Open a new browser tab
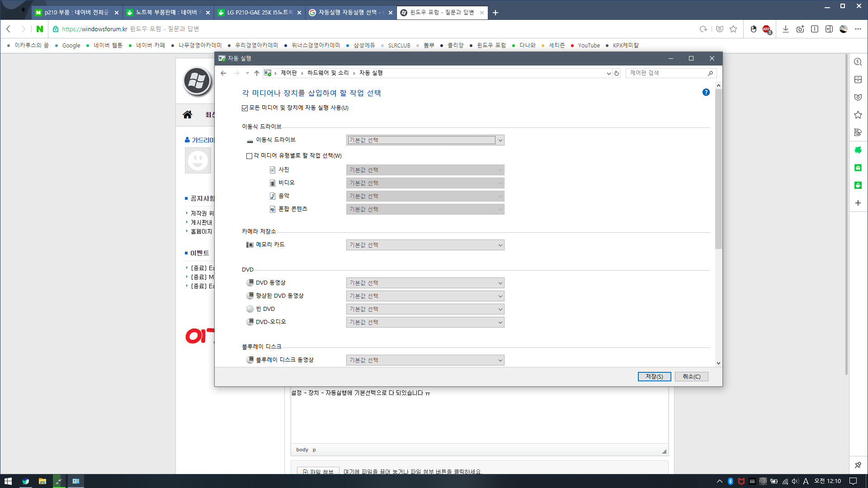 click(495, 13)
